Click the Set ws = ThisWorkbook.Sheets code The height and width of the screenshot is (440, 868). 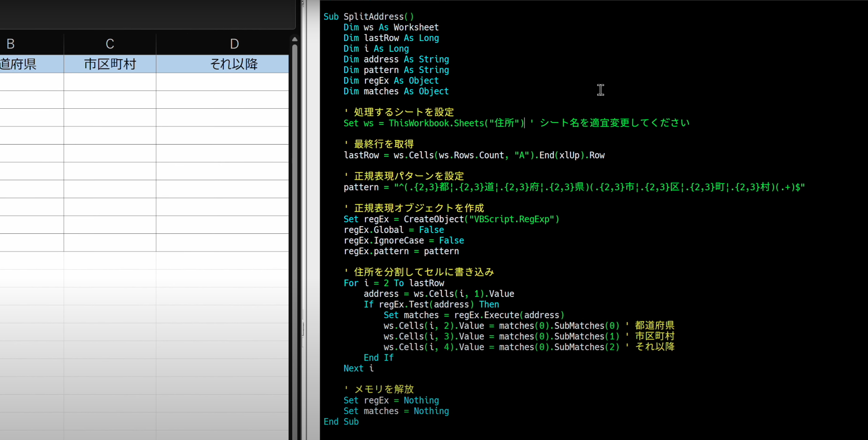pos(434,123)
